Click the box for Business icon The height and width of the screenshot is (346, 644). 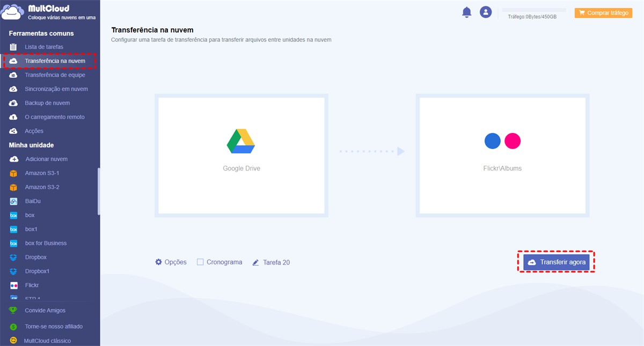[13, 243]
